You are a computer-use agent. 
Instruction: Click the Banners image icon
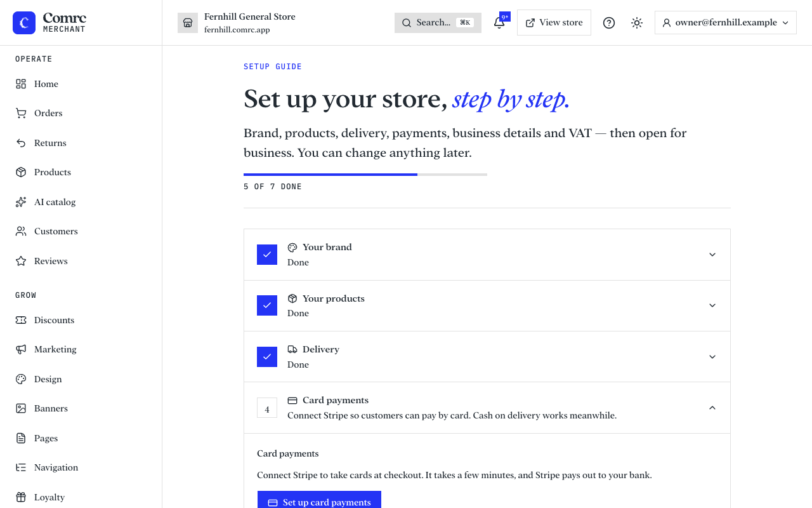point(21,408)
